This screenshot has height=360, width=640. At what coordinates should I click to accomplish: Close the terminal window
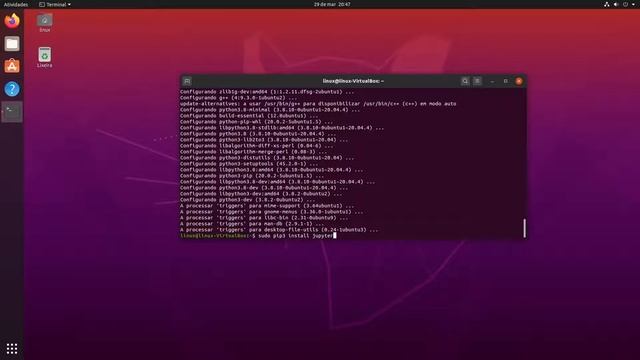[x=519, y=81]
